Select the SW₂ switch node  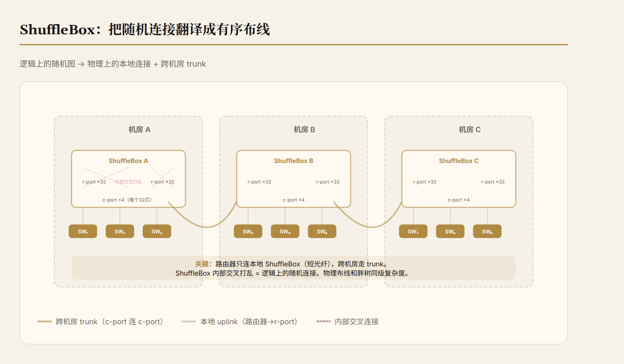(x=120, y=231)
